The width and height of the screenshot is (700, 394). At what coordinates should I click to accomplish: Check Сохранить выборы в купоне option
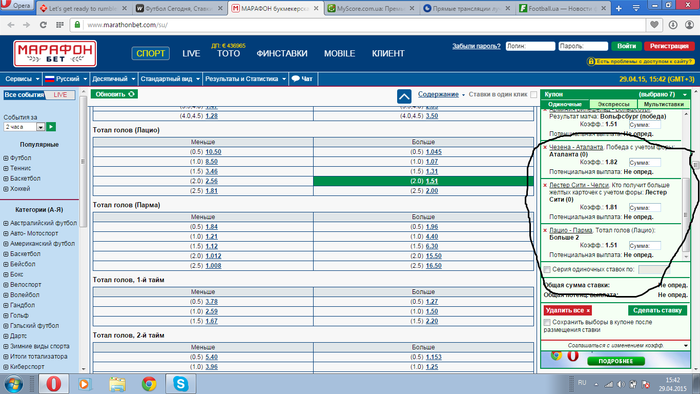point(547,322)
